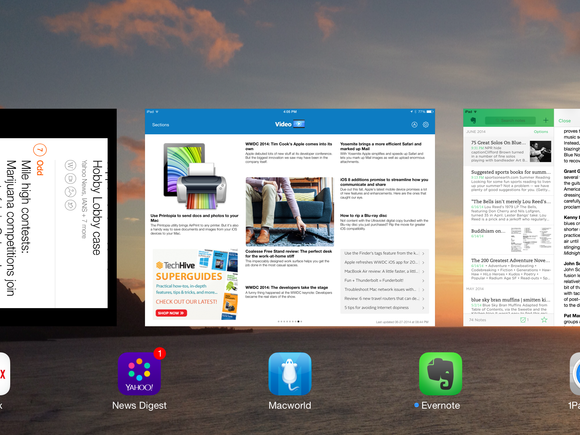The image size is (580, 435).
Task: Expand 'Use the Finder's tags feature' row chevron
Action: (423, 253)
